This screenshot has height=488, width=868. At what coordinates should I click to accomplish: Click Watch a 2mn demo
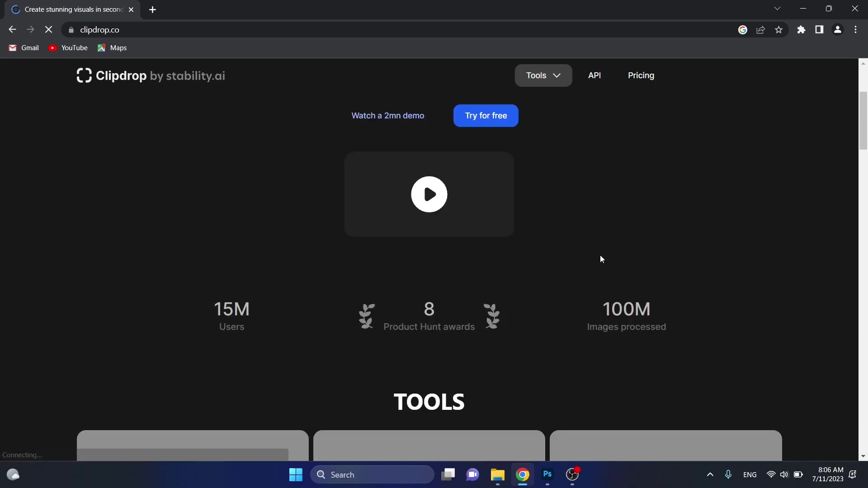tap(388, 116)
